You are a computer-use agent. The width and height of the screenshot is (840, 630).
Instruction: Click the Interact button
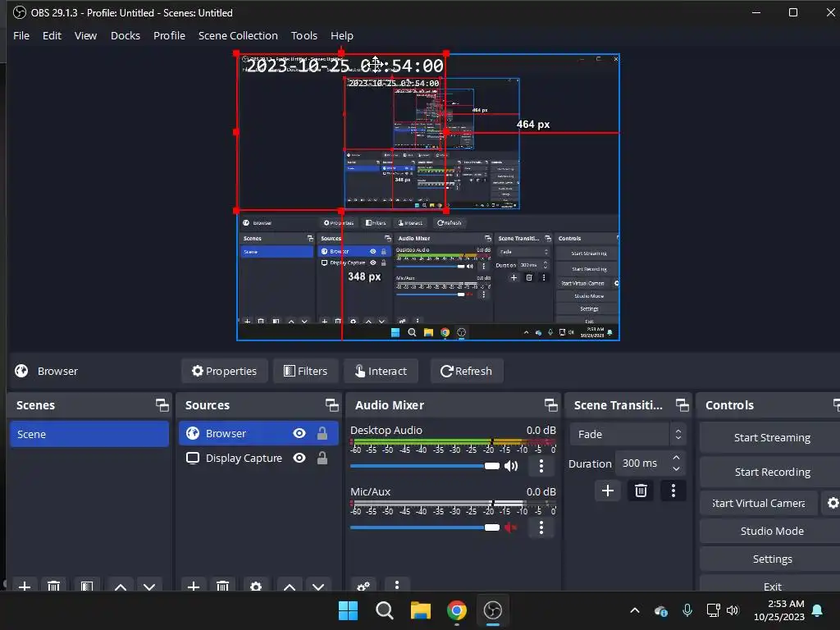click(x=381, y=371)
